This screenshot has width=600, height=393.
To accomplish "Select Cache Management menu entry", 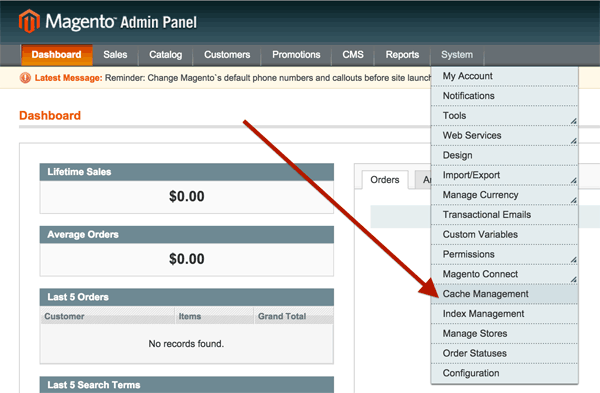I will click(x=504, y=294).
